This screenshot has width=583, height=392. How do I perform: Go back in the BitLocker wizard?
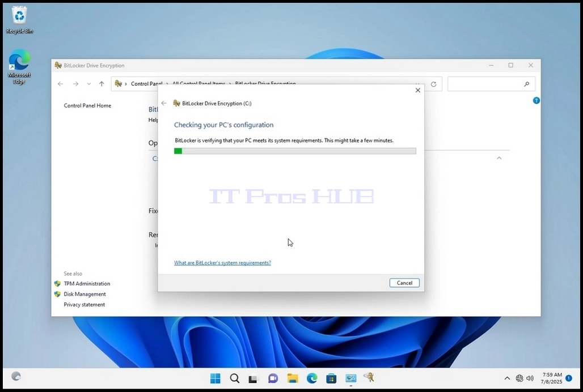164,103
